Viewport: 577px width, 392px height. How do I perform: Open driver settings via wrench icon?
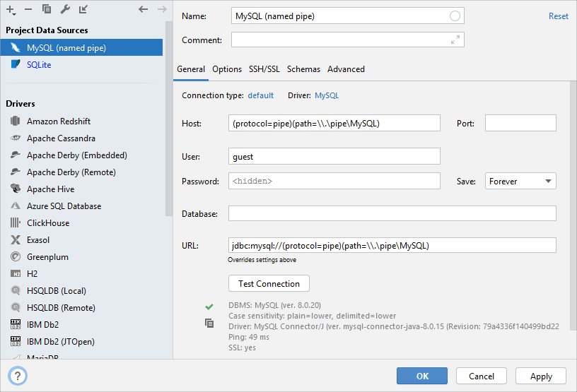[65, 9]
